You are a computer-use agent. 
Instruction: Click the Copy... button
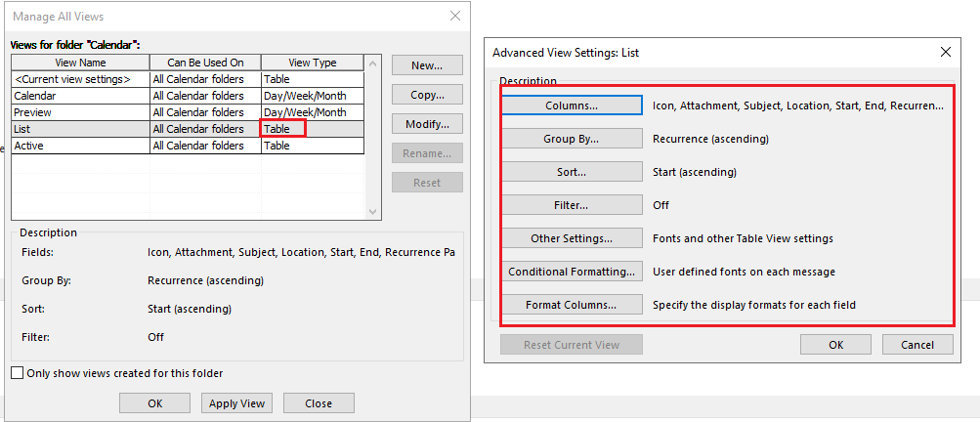click(x=427, y=95)
